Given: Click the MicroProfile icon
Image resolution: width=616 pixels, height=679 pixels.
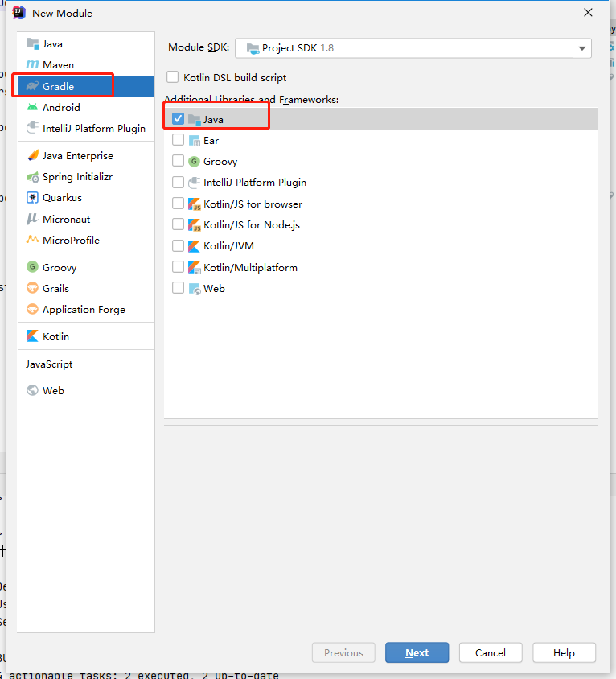Looking at the screenshot, I should [x=32, y=240].
